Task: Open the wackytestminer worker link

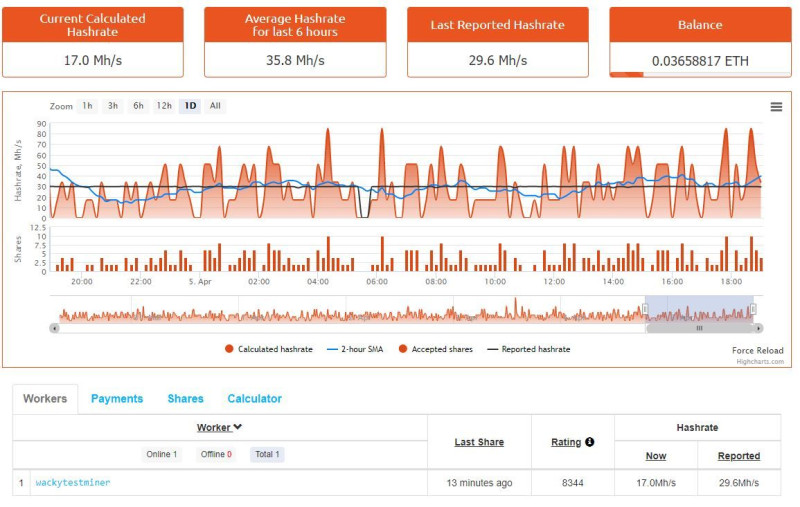Action: pos(73,482)
